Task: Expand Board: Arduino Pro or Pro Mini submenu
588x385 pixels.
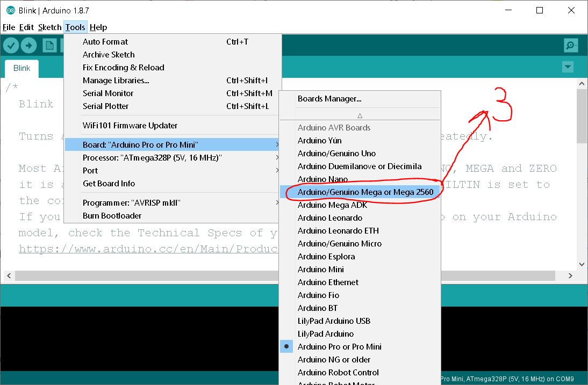Action: [x=173, y=144]
